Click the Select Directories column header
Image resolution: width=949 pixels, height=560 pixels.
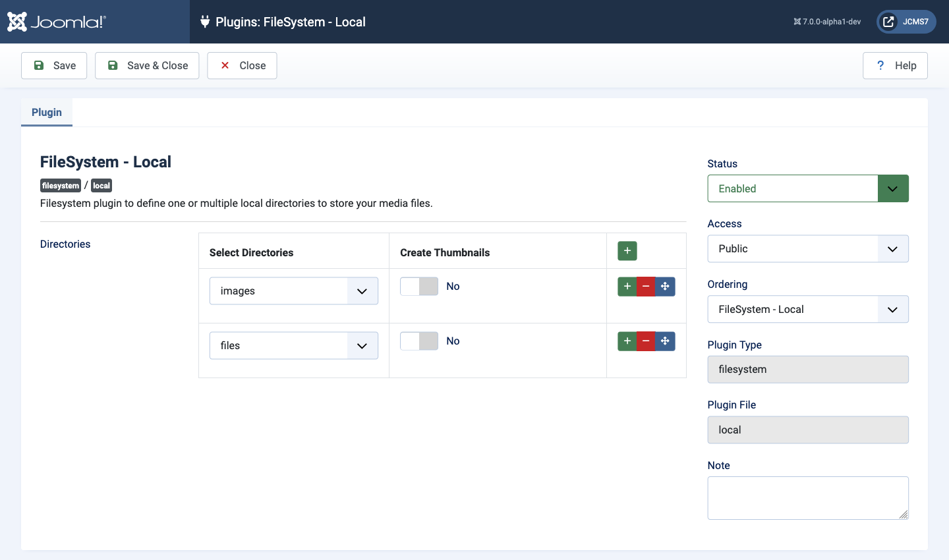pos(251,253)
